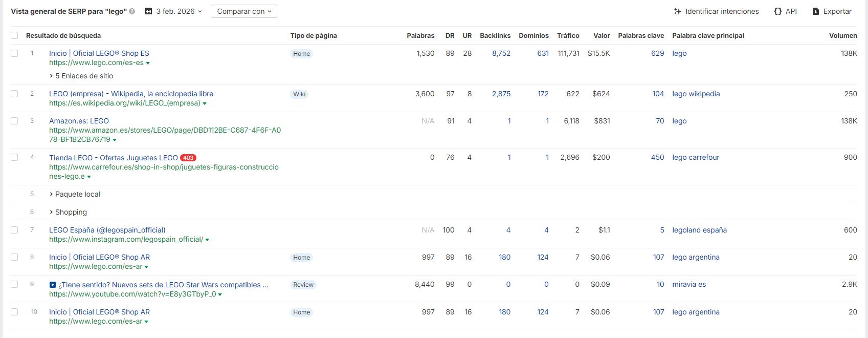Expand the Shopping row
Viewport: 868px width, 338px height.
68,212
